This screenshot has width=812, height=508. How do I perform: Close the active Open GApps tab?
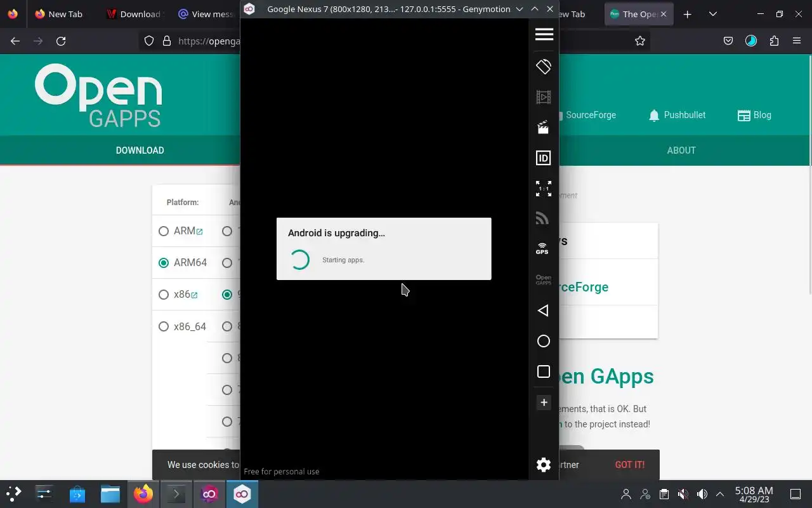tap(664, 14)
